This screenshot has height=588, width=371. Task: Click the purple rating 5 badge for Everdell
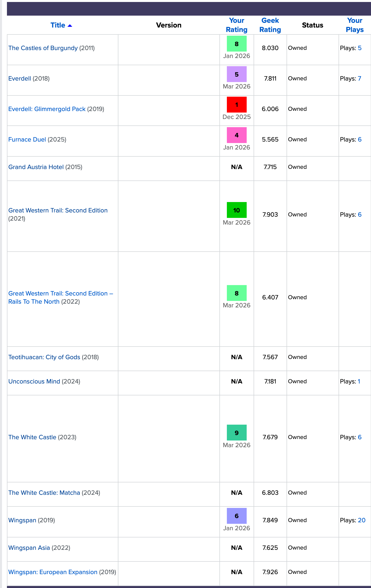tap(237, 74)
